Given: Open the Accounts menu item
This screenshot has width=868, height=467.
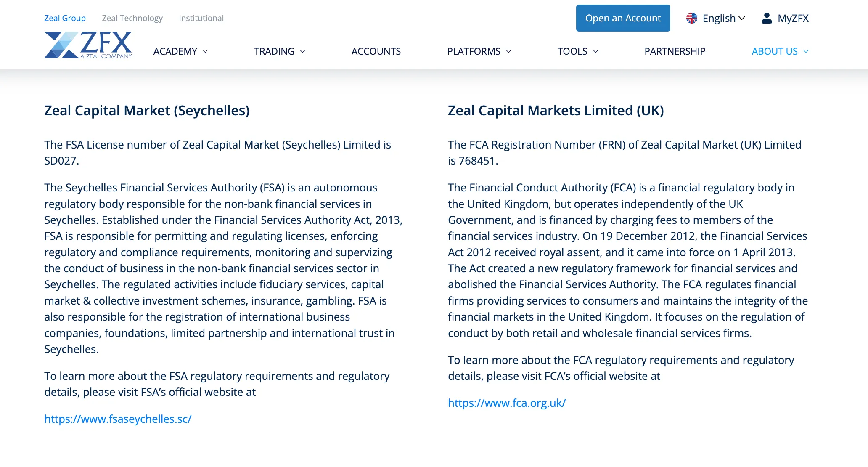Looking at the screenshot, I should pos(376,51).
